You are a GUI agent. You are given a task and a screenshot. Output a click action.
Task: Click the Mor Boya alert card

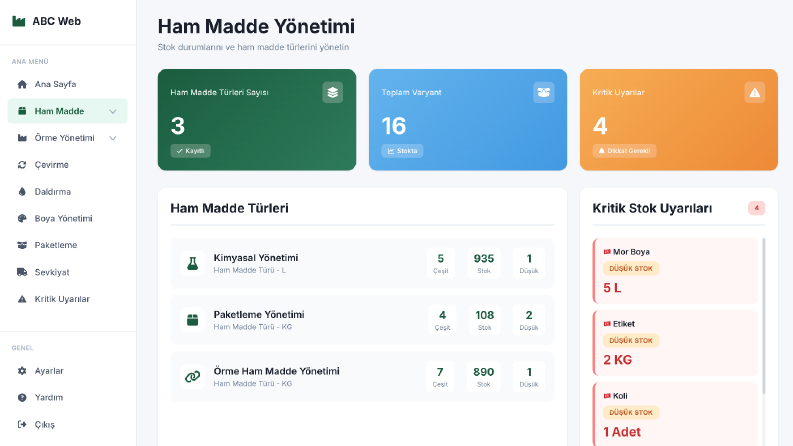675,271
